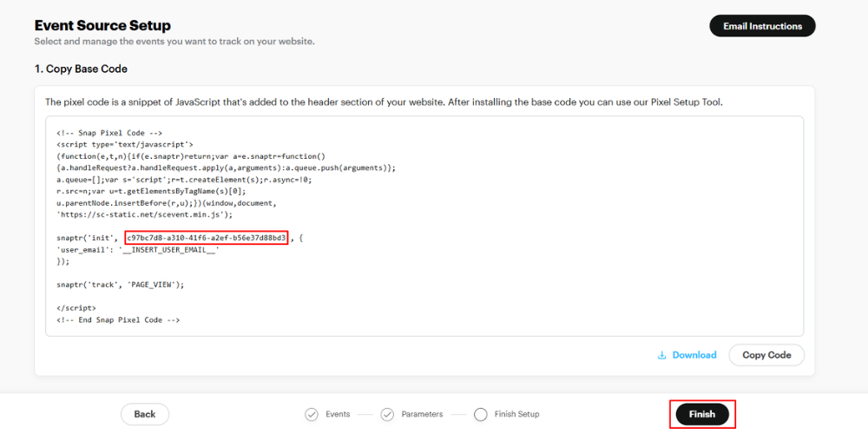Click the a.queue=[] code line
Screen dimensions: 868x434
(x=186, y=180)
